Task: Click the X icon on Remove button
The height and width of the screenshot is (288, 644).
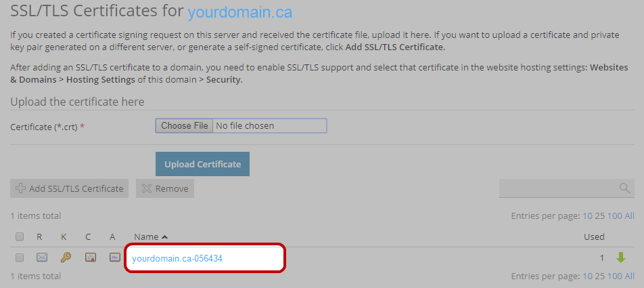Action: pos(146,188)
